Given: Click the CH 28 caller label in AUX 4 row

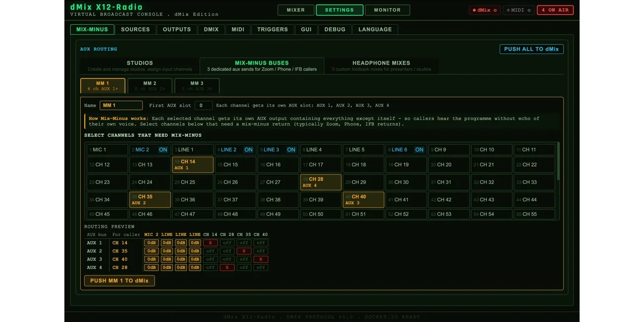Looking at the screenshot, I should [x=120, y=268].
